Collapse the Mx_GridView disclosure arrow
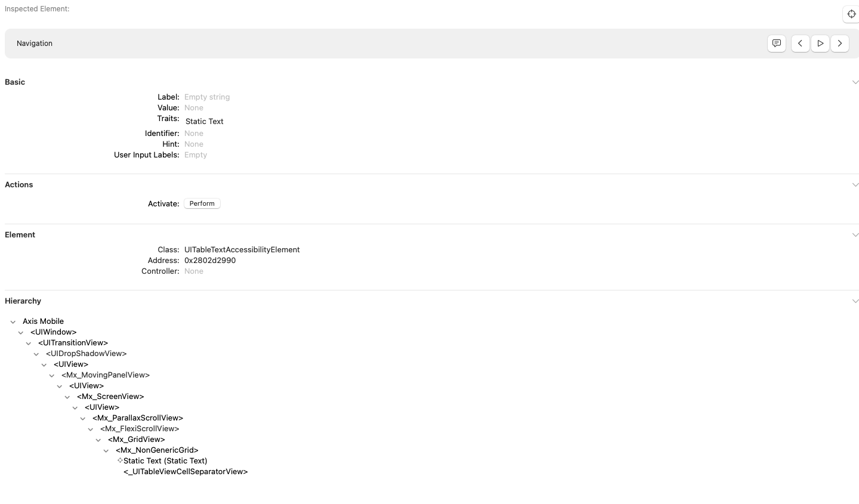The height and width of the screenshot is (504, 859). point(98,440)
